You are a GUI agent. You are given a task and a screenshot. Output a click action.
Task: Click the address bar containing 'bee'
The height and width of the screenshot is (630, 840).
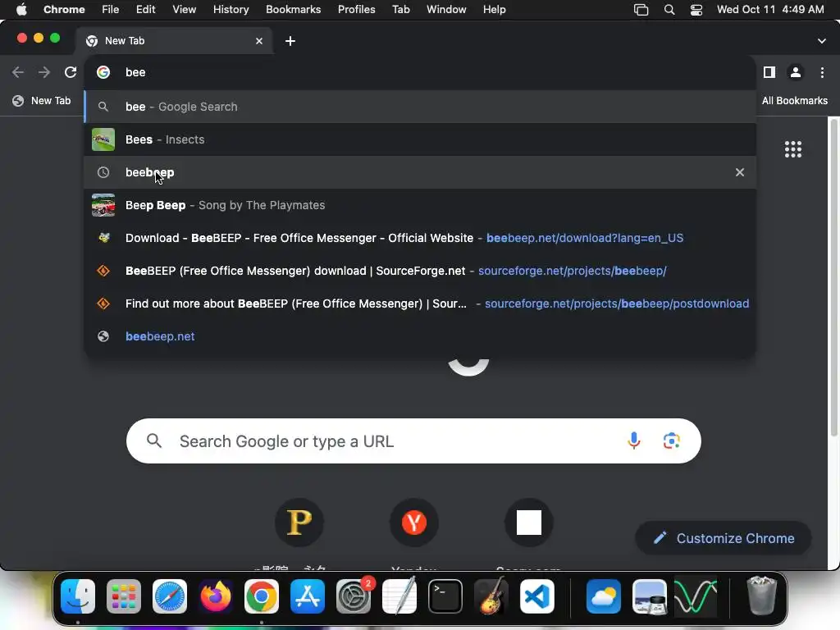click(420, 72)
